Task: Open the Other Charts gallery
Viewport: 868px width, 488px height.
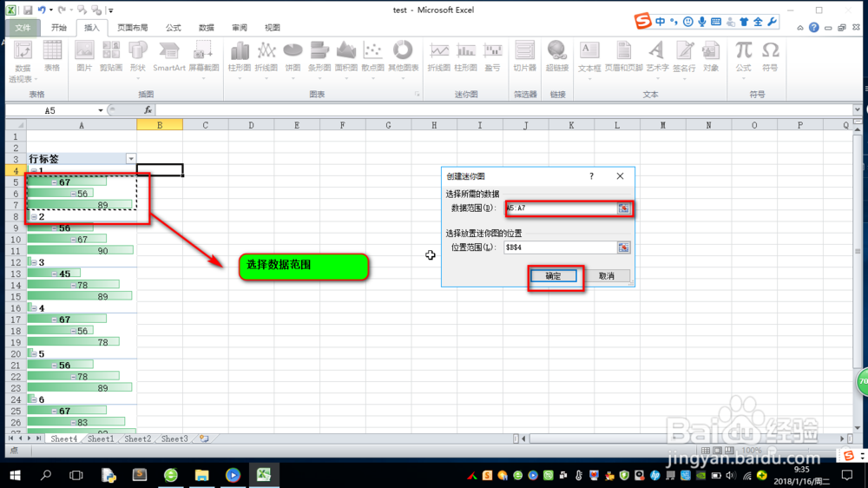Action: [x=403, y=60]
